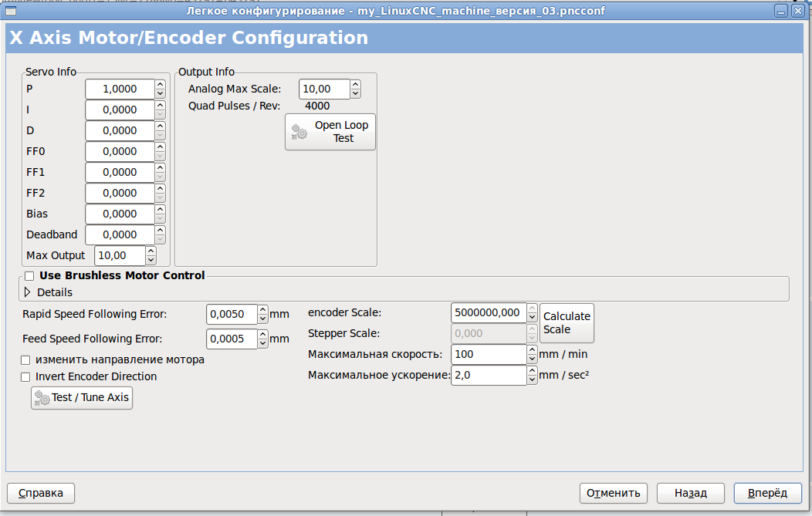This screenshot has height=516, width=812.
Task: Click the Calculate Scale button
Action: click(x=567, y=323)
